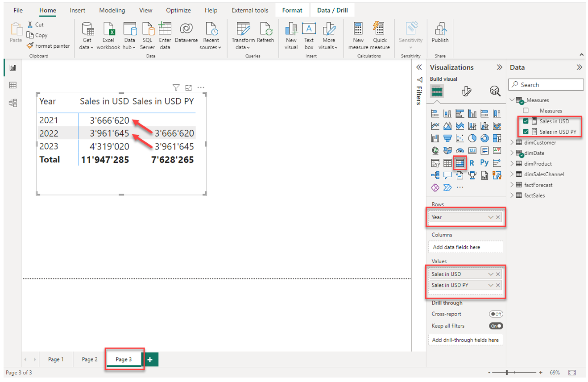Expand the dimSalesChannel table

click(x=512, y=174)
